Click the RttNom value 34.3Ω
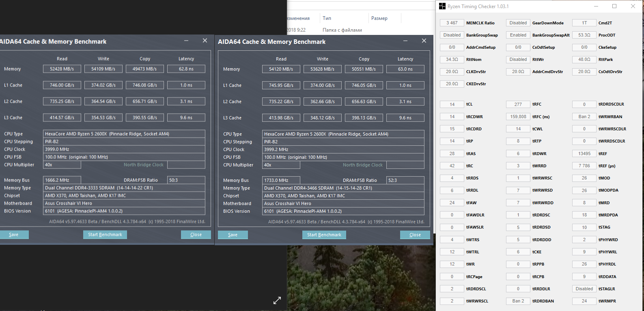644x311 pixels. (x=452, y=59)
